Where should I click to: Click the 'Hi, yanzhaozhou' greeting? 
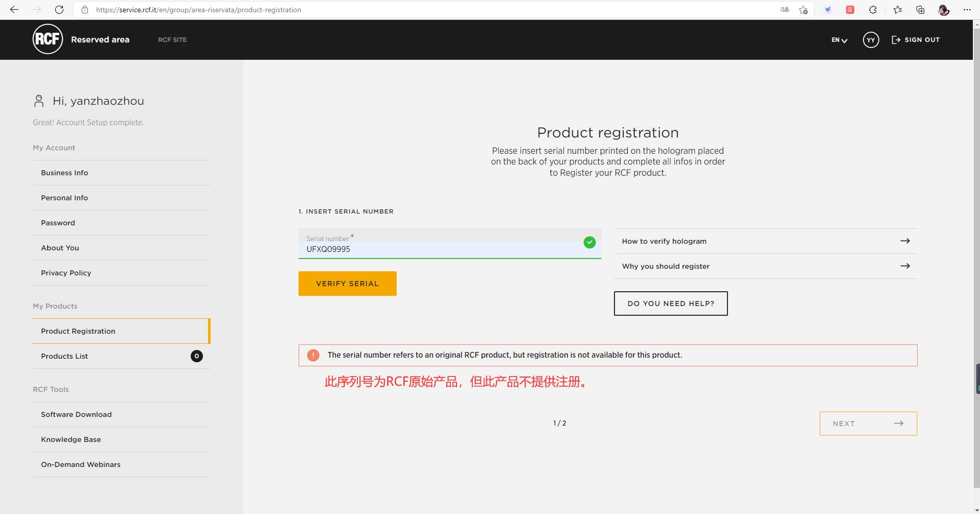98,101
